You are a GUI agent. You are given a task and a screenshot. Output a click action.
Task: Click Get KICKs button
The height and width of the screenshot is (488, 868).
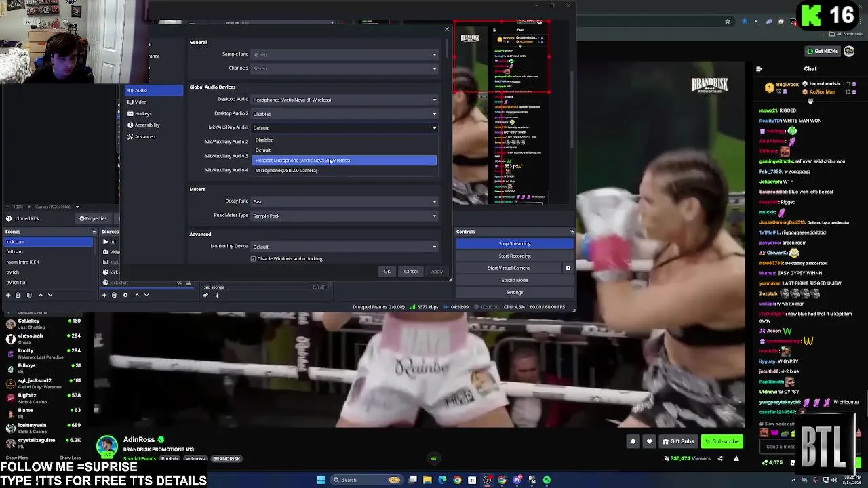coord(823,52)
